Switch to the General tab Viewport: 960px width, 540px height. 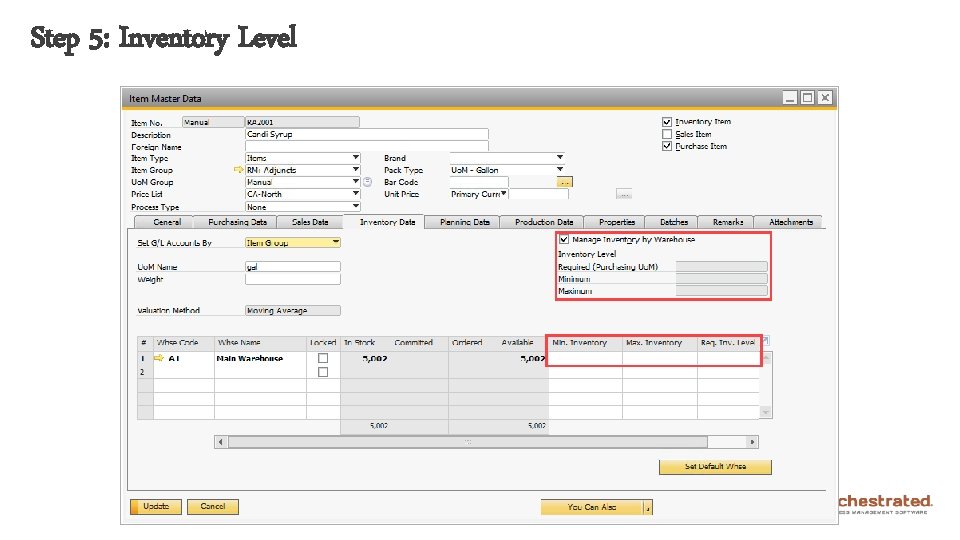167,222
